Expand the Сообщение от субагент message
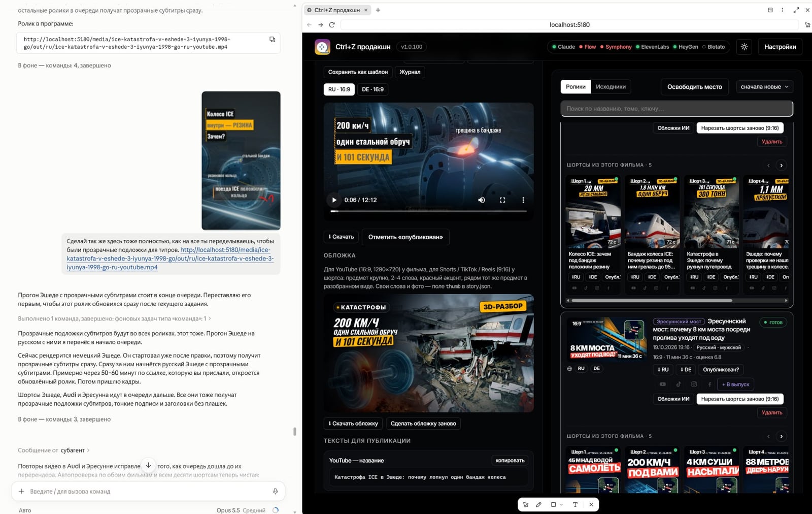 coord(54,450)
